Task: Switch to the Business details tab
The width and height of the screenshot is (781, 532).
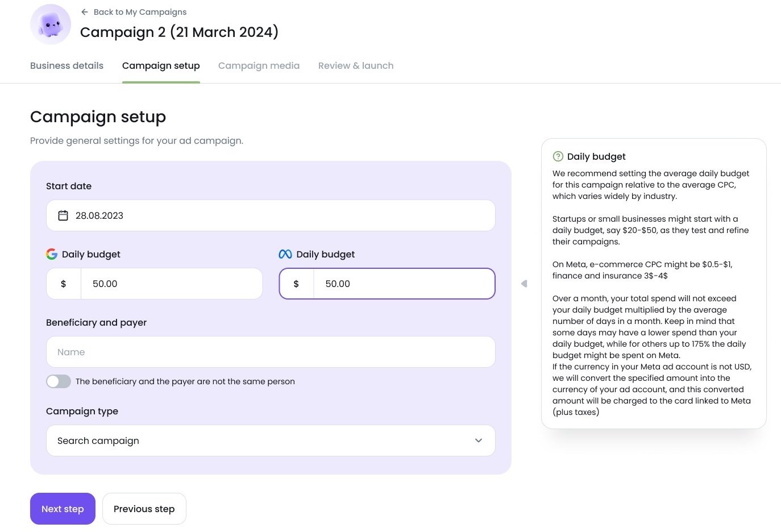Action: point(67,65)
